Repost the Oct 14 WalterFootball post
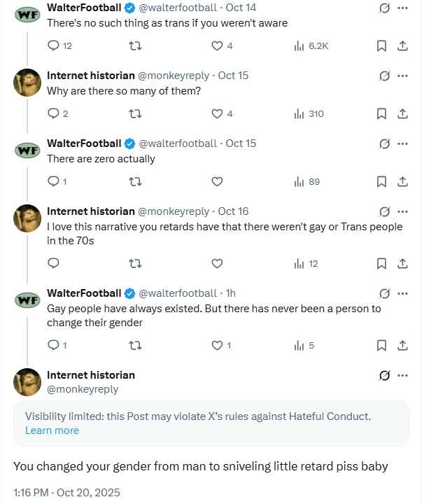Screen dimensions: 429x504 pyautogui.click(x=136, y=46)
